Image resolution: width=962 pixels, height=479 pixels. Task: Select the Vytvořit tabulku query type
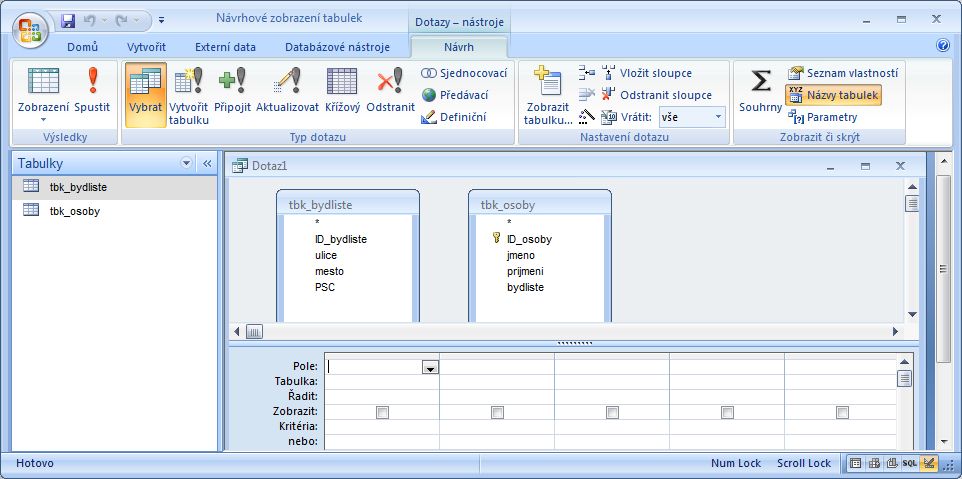click(x=189, y=90)
